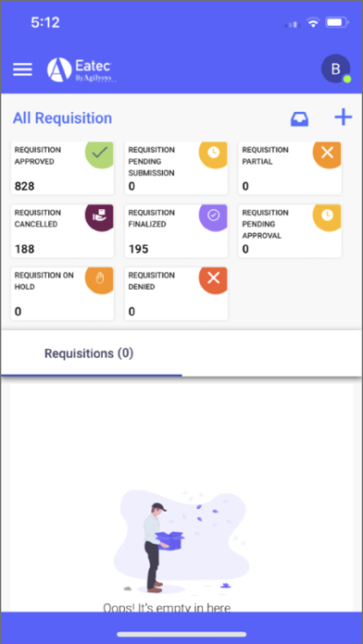Image resolution: width=363 pixels, height=644 pixels.
Task: Click the purple Finalized check-circle icon
Action: tap(213, 217)
